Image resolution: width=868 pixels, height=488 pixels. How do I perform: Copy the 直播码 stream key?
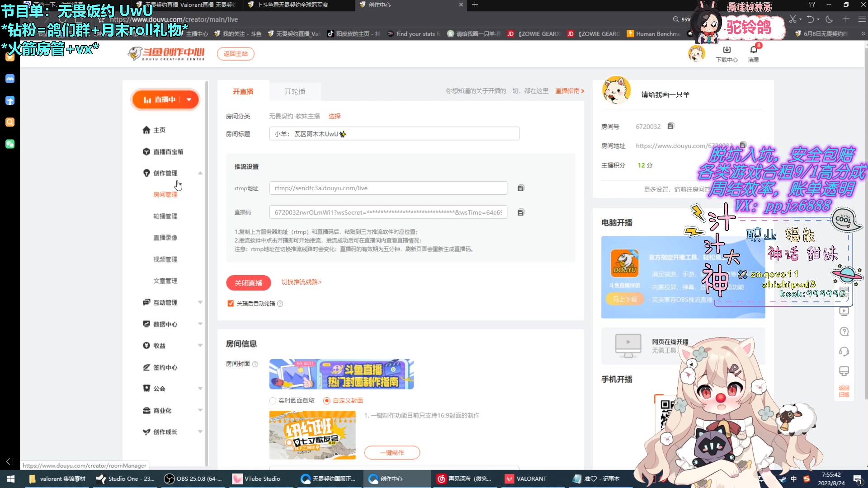coord(520,212)
